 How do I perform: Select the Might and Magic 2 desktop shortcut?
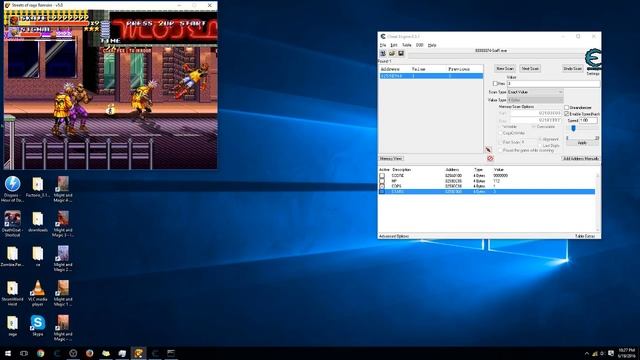pos(63,258)
